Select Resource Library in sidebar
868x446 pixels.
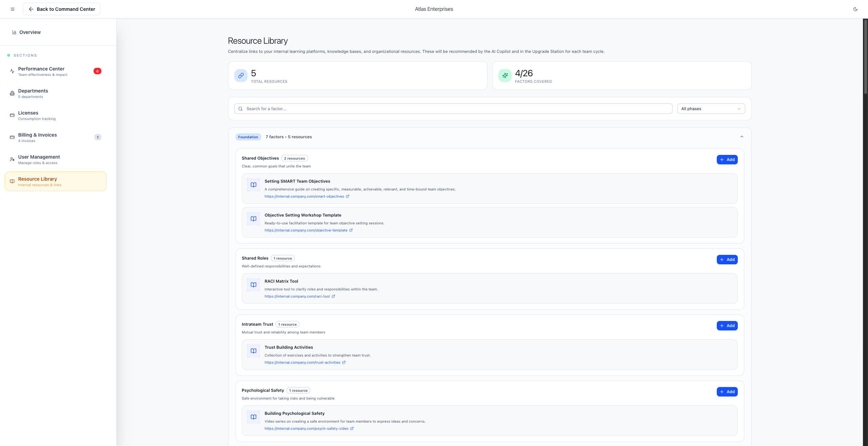[56, 181]
